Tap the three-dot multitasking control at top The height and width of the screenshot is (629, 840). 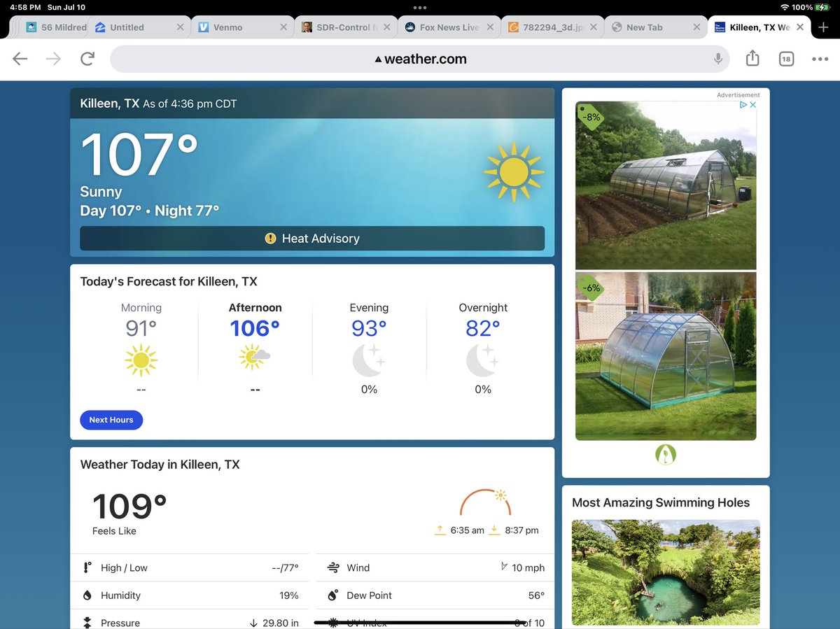(420, 7)
